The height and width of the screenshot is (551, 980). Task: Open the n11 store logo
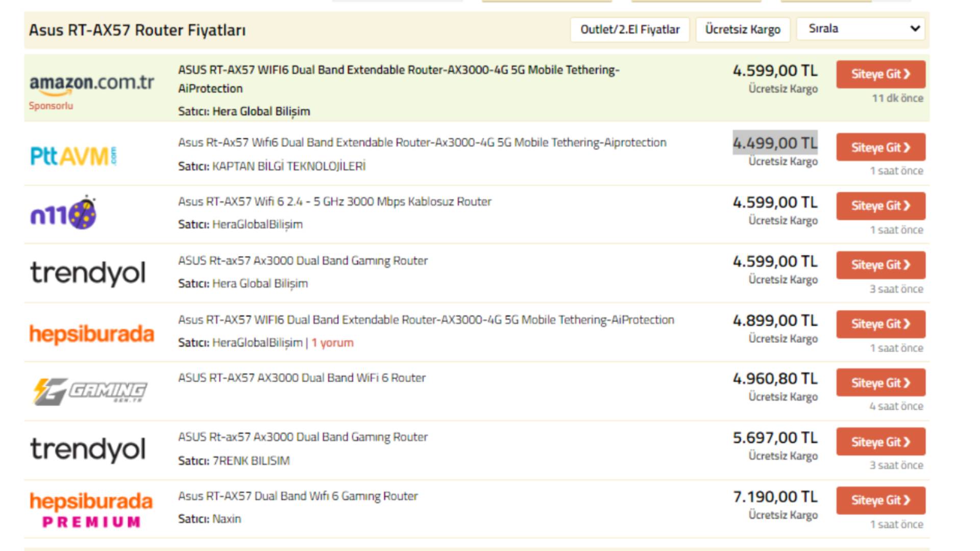pyautogui.click(x=63, y=213)
